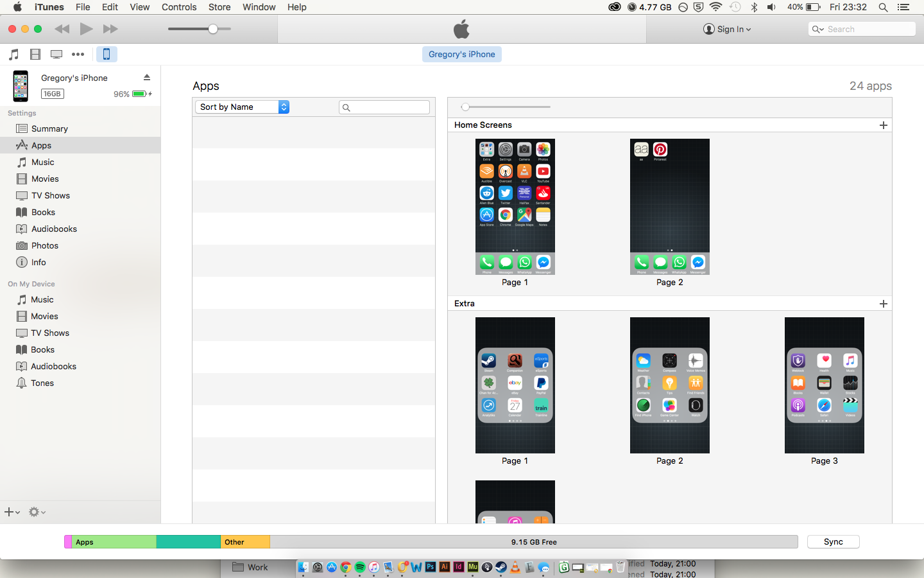Open the Music library toolbar icon
924x578 pixels.
point(13,55)
